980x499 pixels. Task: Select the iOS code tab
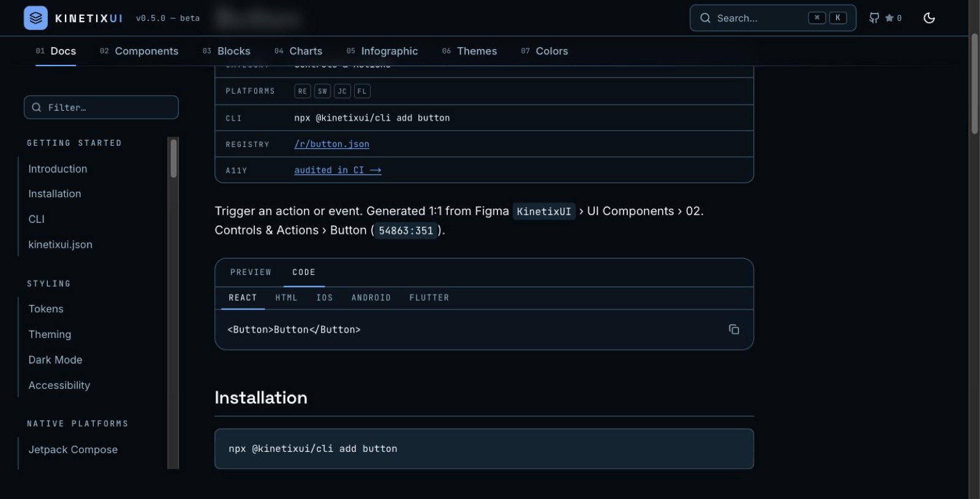325,298
